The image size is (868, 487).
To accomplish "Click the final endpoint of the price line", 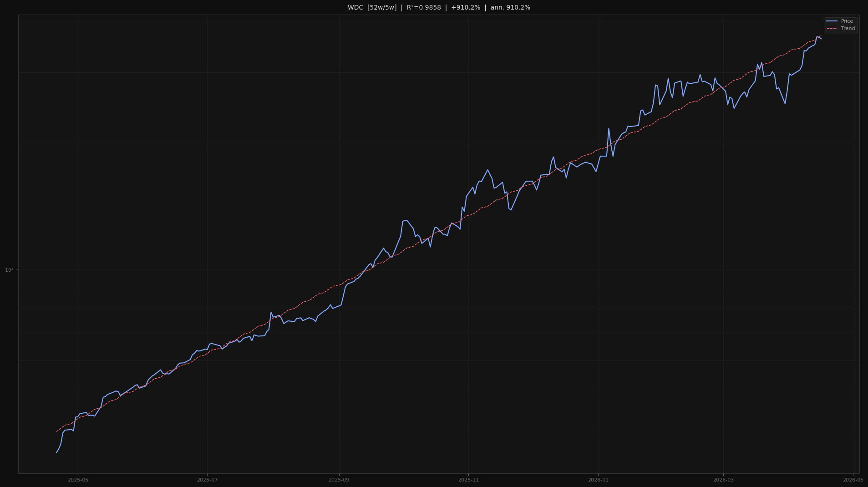I will 821,39.
